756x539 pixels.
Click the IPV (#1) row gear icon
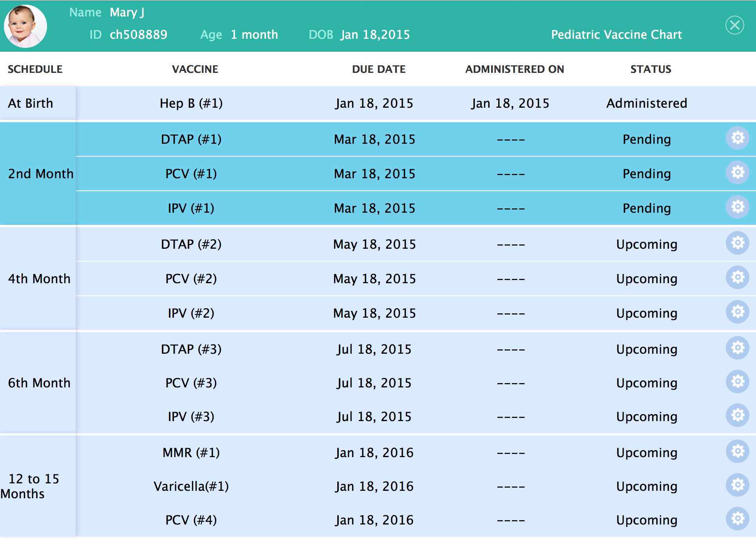point(738,207)
